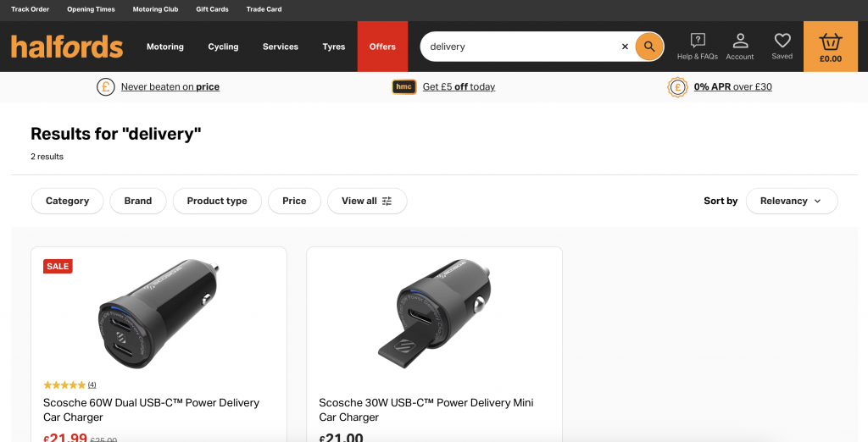The height and width of the screenshot is (442, 868).
Task: Click the 0% APR pound badge icon
Action: [x=677, y=87]
